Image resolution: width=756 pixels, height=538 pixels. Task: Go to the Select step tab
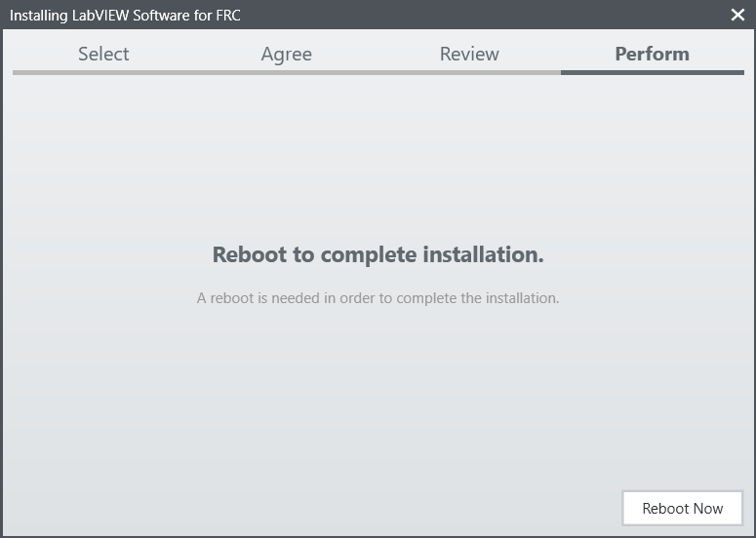click(103, 54)
